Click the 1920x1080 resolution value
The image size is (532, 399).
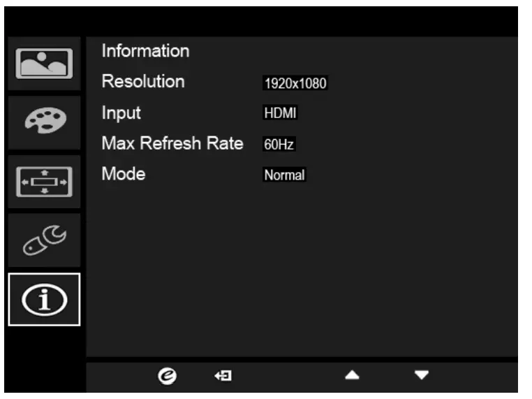295,83
